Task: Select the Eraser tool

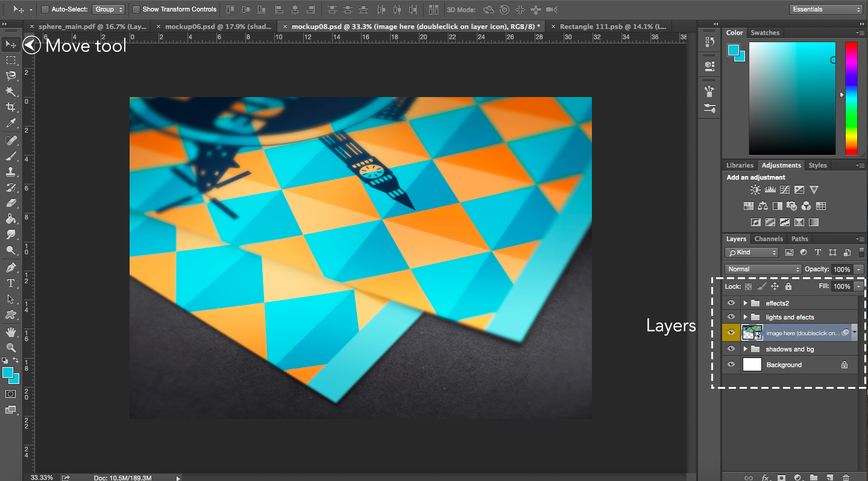Action: (11, 203)
